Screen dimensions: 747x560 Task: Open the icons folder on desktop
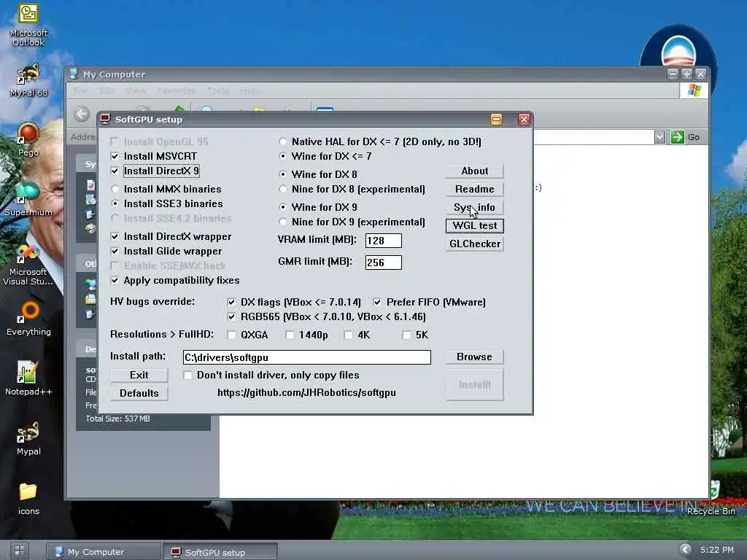[28, 498]
